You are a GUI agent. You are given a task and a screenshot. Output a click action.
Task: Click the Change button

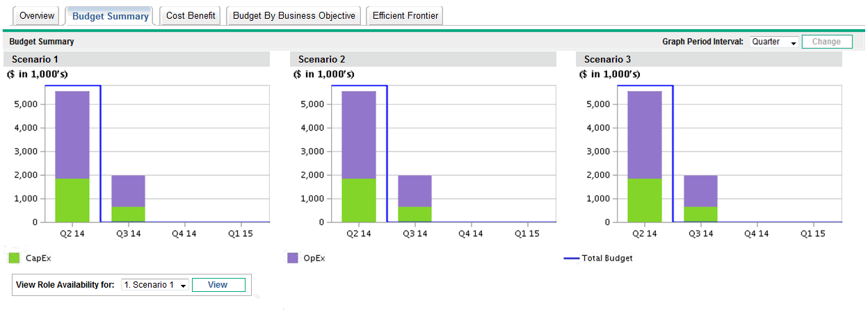pos(826,42)
